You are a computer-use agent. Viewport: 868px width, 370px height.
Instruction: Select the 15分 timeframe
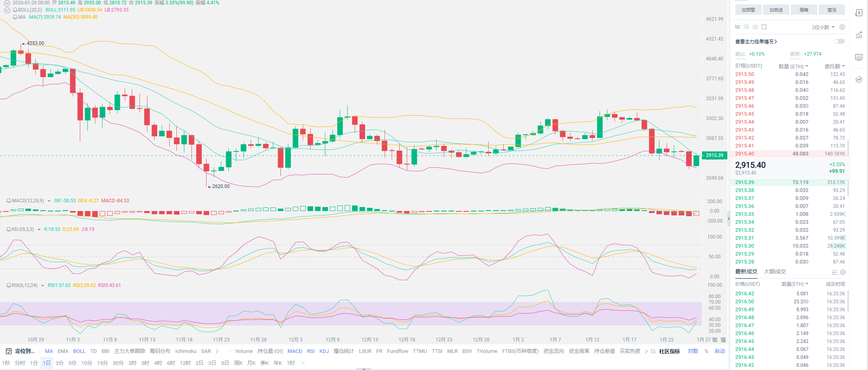102,363
